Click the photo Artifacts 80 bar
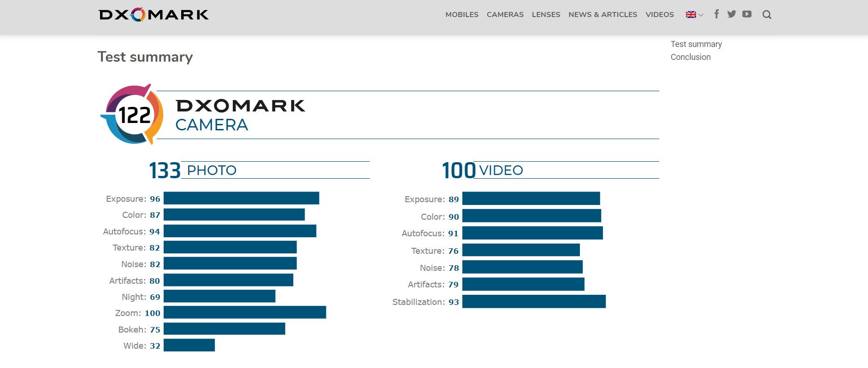The width and height of the screenshot is (868, 368). [228, 280]
